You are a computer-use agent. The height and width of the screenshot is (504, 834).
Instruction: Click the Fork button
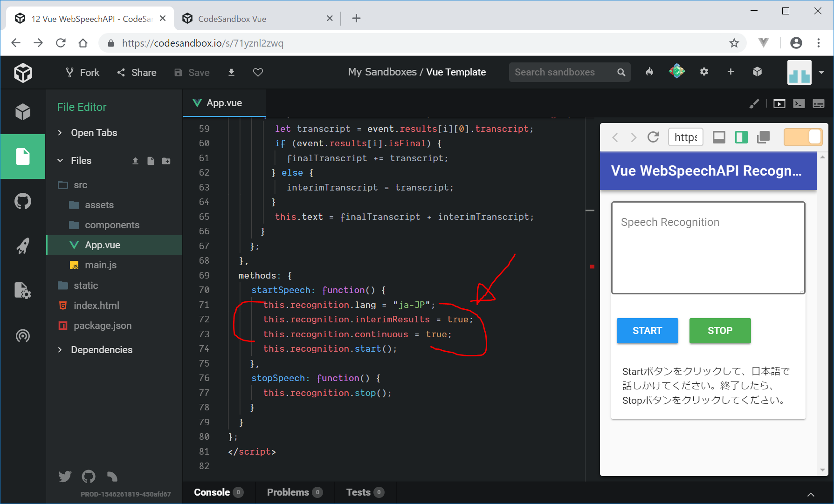tap(83, 72)
